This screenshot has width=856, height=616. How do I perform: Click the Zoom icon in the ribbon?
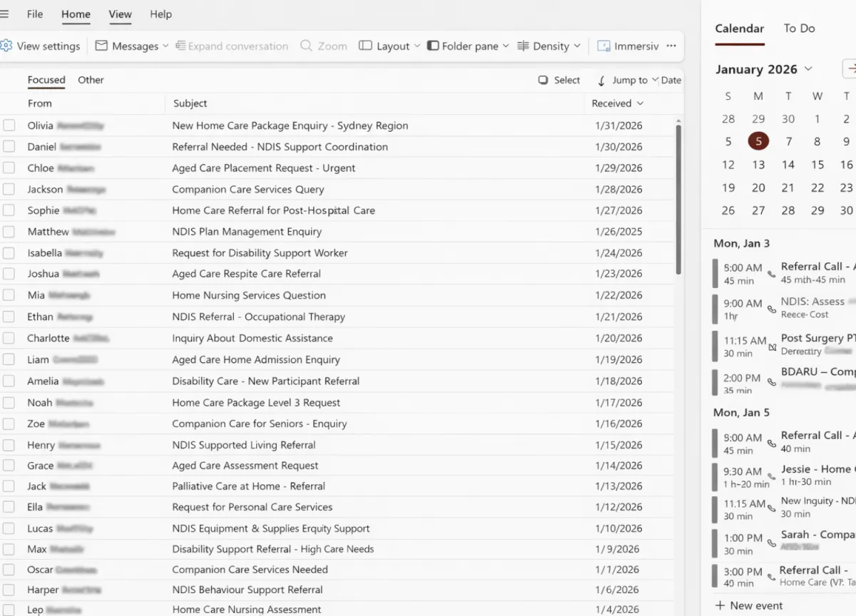tap(305, 46)
